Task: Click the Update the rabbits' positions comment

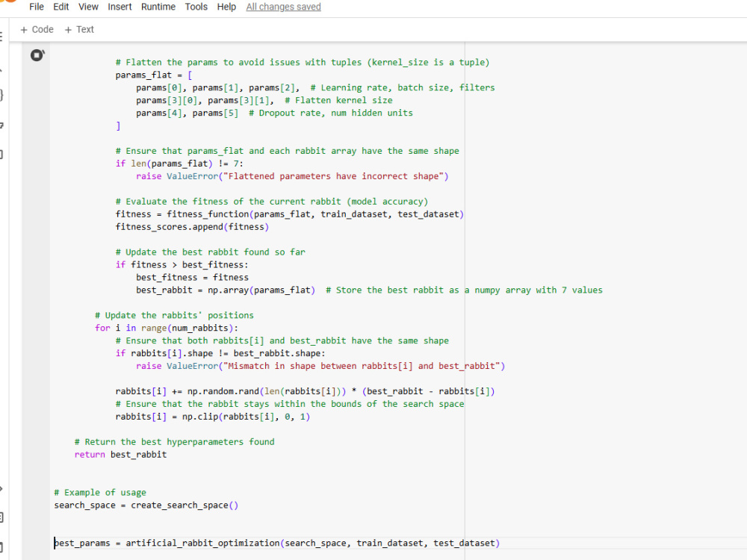Action: click(x=174, y=315)
